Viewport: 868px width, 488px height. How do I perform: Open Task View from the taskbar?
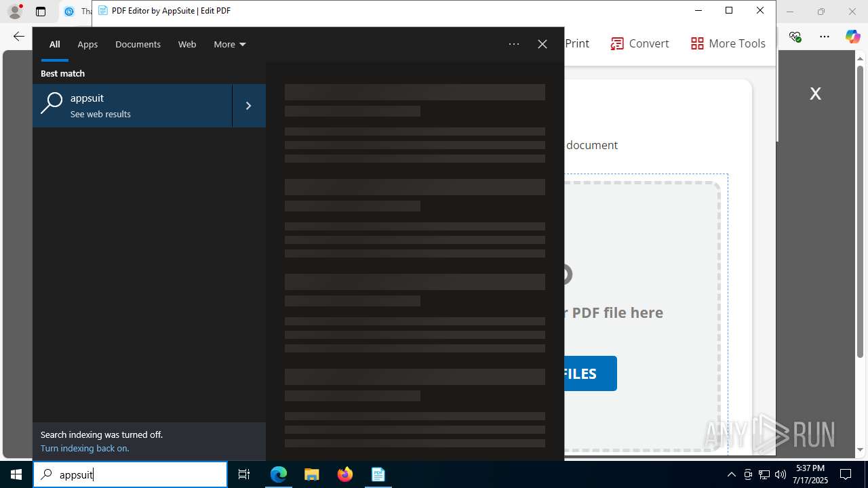(x=244, y=474)
